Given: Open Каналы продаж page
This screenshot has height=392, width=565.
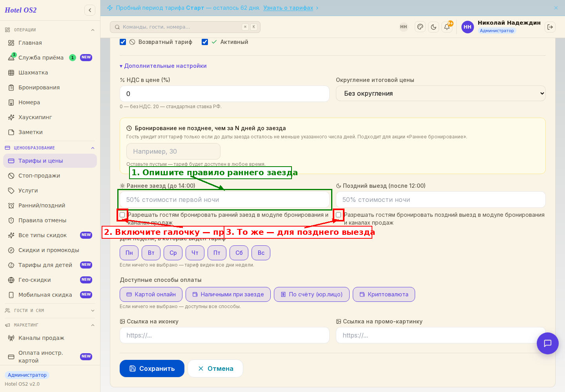Looking at the screenshot, I should 50,338.
